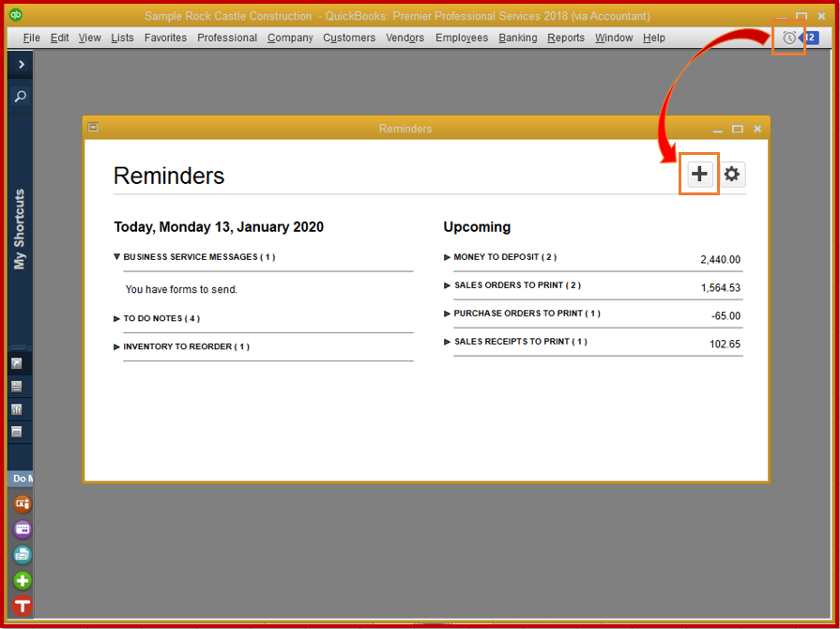Open the File menu
Viewport: 840px width, 629px height.
pos(32,38)
